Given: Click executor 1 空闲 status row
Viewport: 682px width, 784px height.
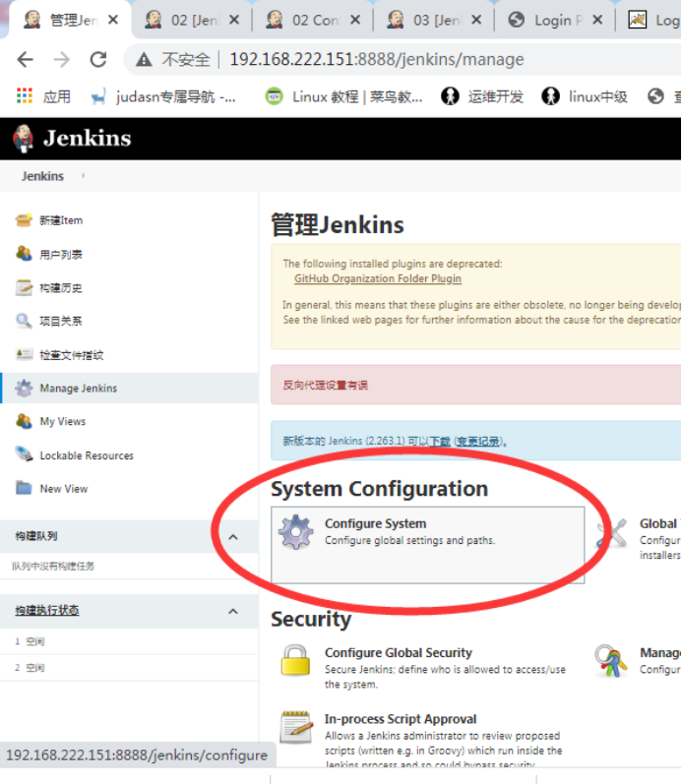Looking at the screenshot, I should click(x=129, y=641).
